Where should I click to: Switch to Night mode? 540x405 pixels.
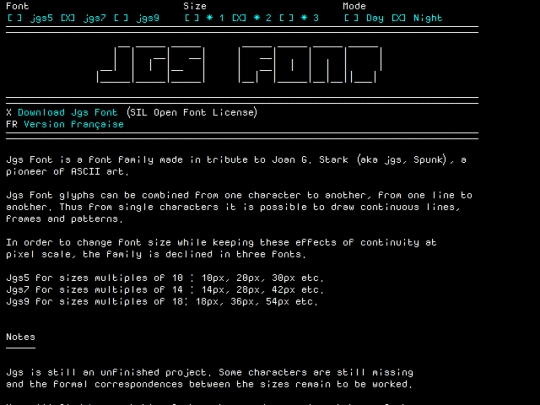(x=416, y=18)
